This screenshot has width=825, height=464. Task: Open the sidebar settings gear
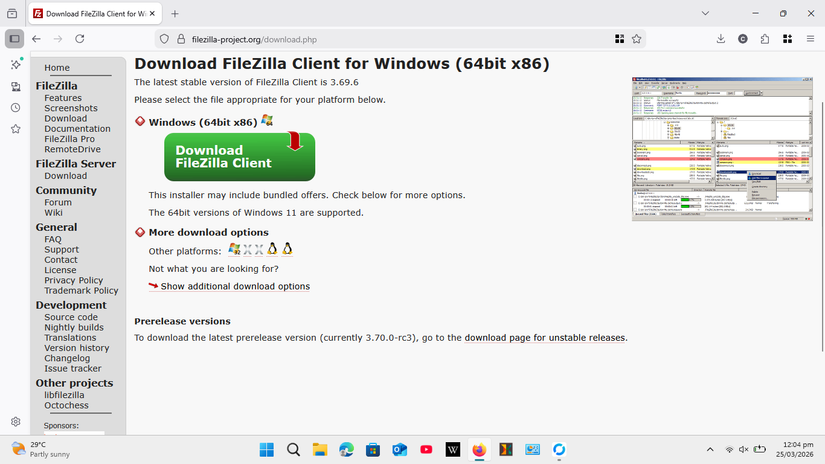[16, 422]
